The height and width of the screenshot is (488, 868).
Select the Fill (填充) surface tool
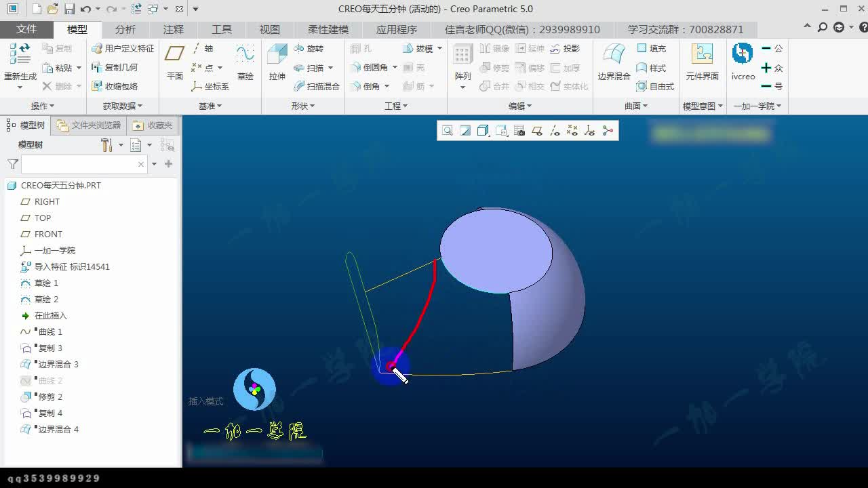(651, 48)
